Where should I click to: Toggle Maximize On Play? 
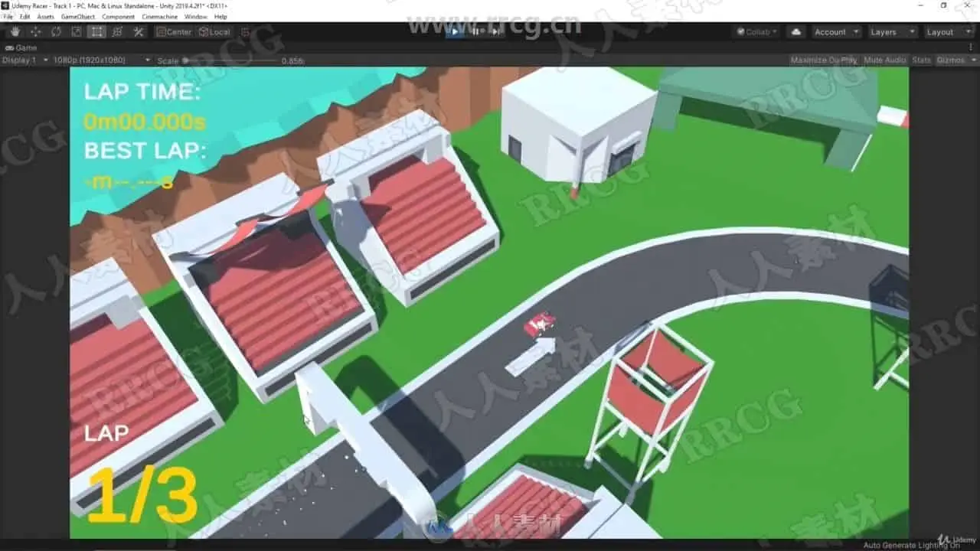(x=824, y=60)
